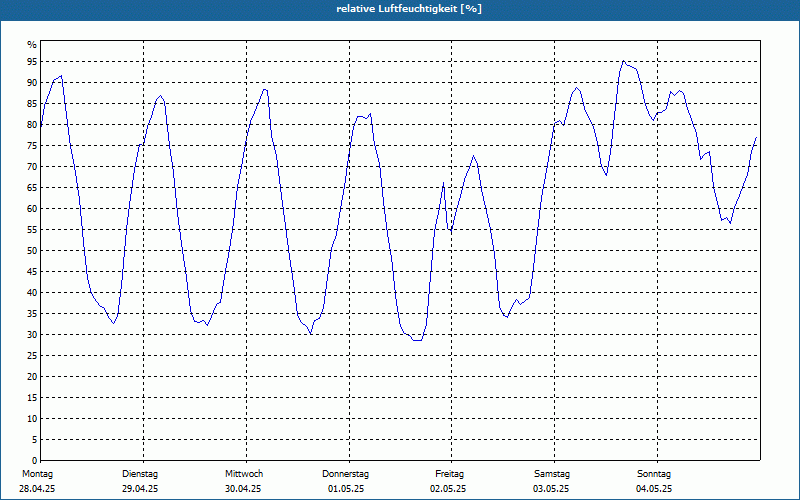Image resolution: width=800 pixels, height=500 pixels.
Task: Click the y-axis value 80
Action: [32, 124]
